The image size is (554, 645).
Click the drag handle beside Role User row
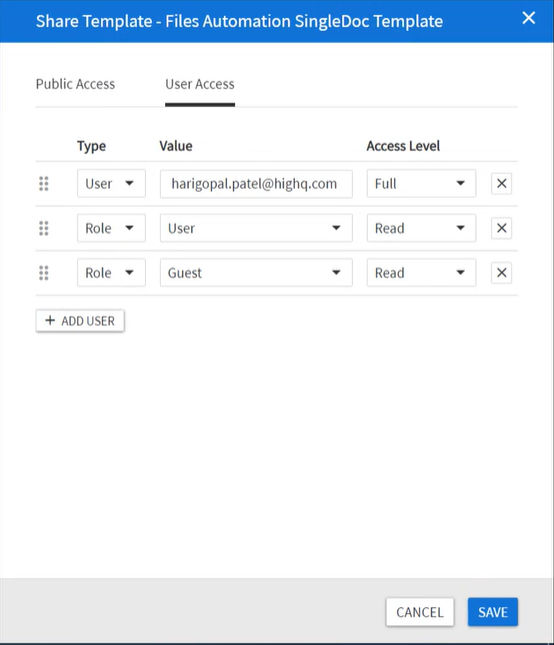pyautogui.click(x=44, y=228)
